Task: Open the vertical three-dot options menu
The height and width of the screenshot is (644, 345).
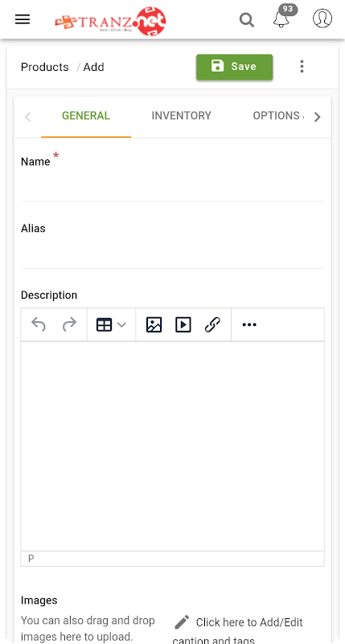Action: pyautogui.click(x=302, y=67)
